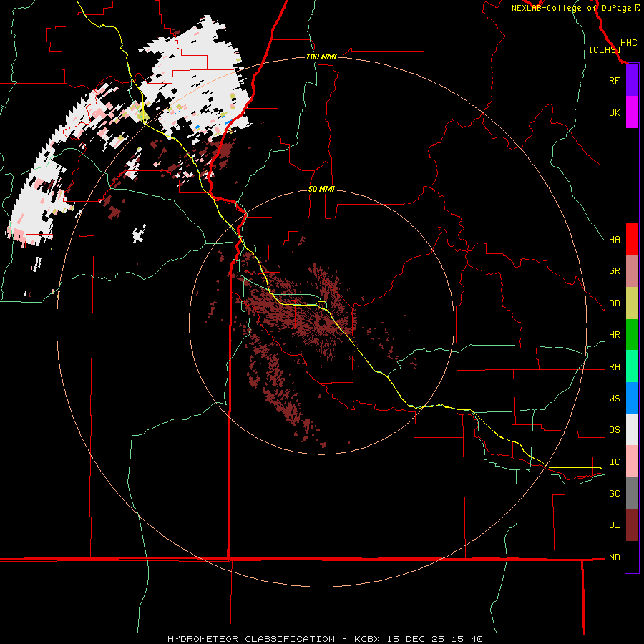Click the BD legend label
This screenshot has height=644, width=644.
(x=614, y=303)
